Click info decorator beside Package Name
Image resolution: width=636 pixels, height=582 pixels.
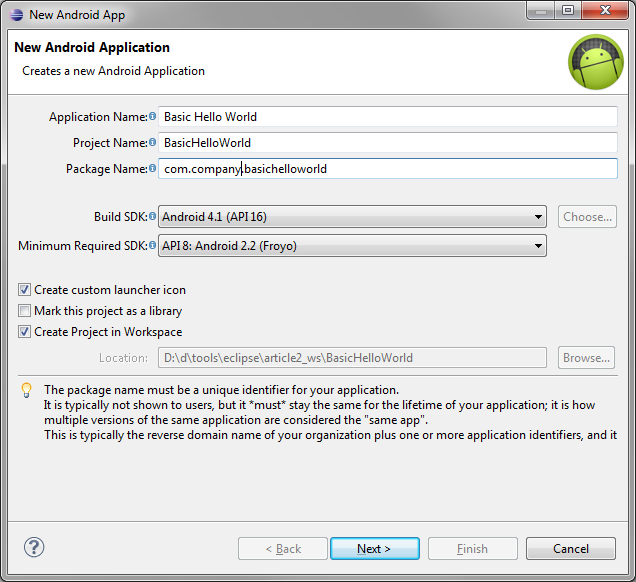[153, 169]
